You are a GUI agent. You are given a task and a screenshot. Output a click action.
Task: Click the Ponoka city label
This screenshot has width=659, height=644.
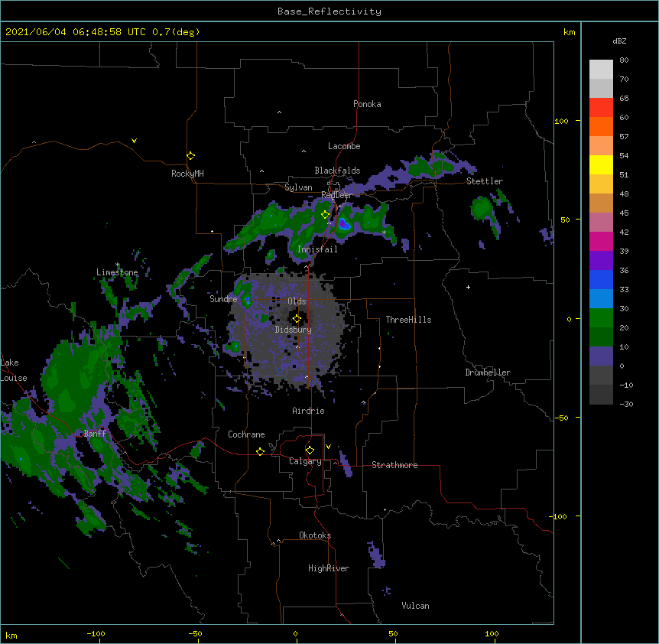tap(367, 104)
